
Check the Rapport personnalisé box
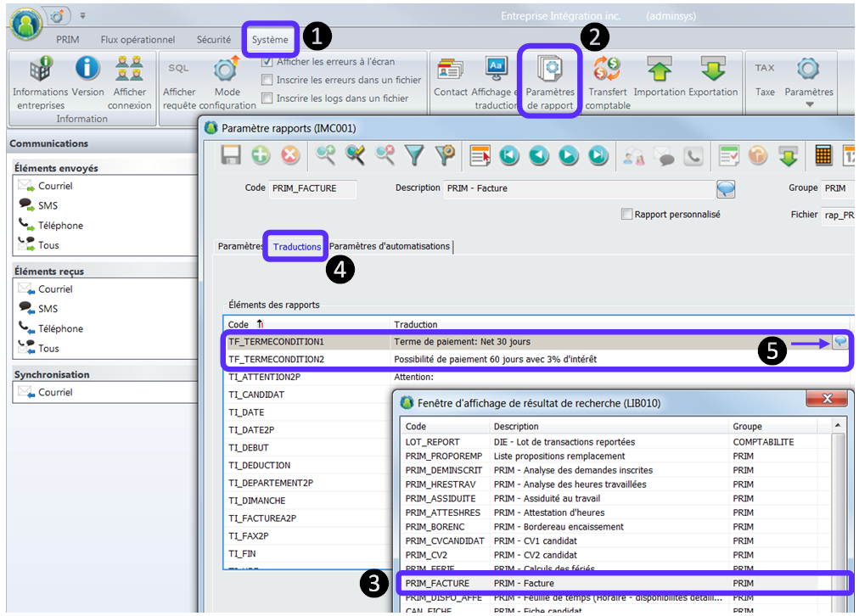627,215
